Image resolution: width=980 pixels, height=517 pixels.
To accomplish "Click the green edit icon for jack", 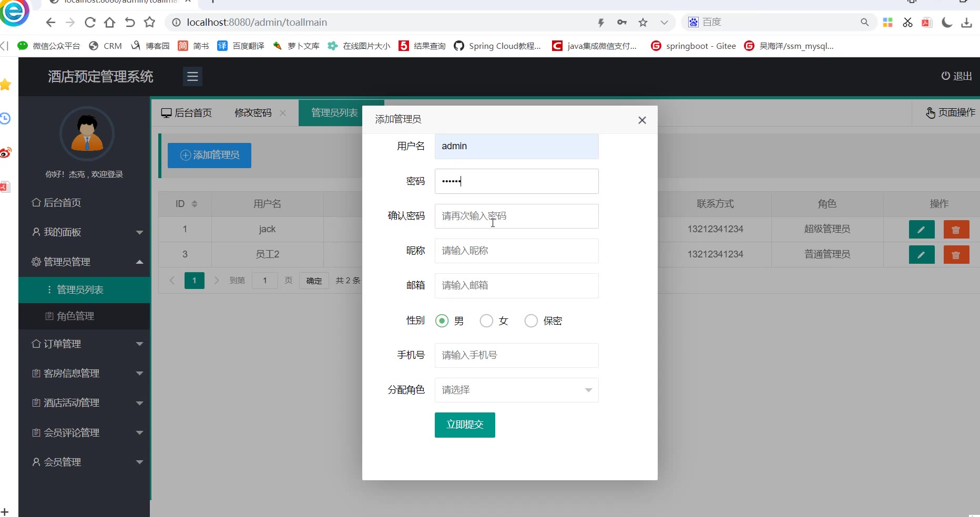I will pyautogui.click(x=921, y=230).
